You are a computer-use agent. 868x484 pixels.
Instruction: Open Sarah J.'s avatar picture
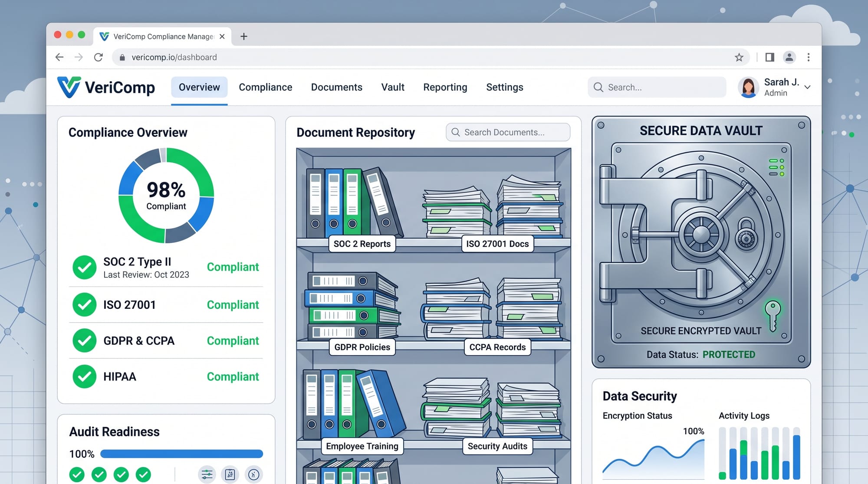pos(748,87)
